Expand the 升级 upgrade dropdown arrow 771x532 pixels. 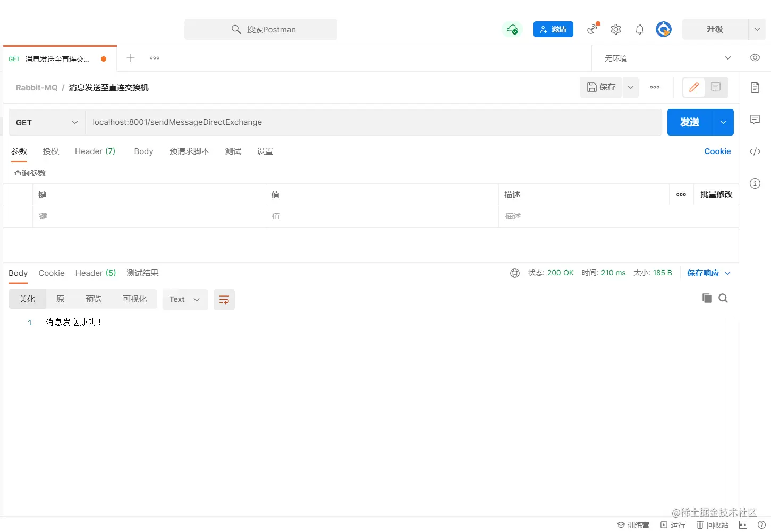tap(757, 29)
